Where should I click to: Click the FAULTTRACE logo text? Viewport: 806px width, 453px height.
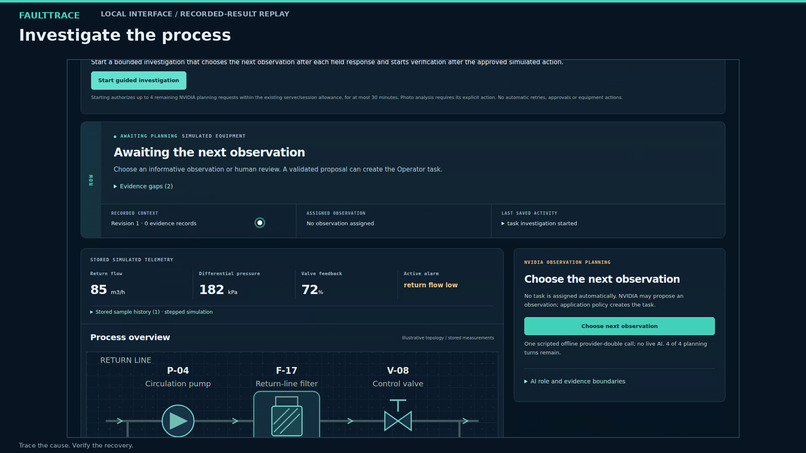click(49, 15)
